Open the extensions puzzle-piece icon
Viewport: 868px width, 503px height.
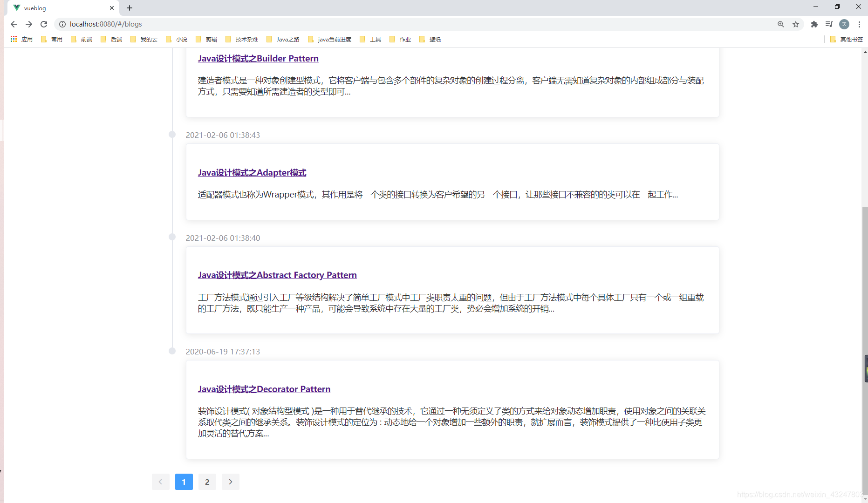pyautogui.click(x=814, y=24)
